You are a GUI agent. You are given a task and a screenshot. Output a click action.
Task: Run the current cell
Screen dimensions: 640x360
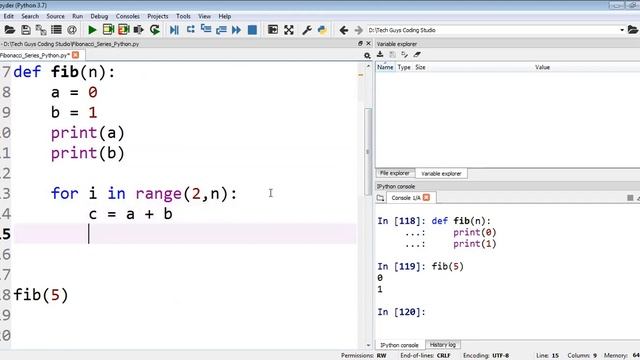(108, 30)
